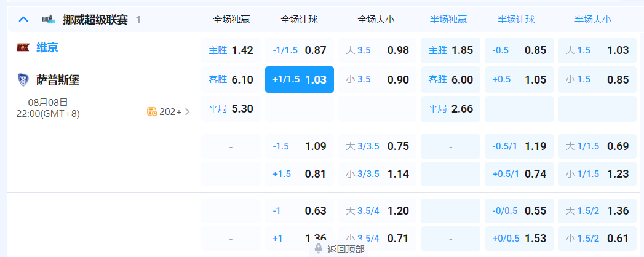Pick half-time handicap -0/0.5 at 0.55
Image resolution: width=644 pixels, height=257 pixels.
[x=519, y=211]
